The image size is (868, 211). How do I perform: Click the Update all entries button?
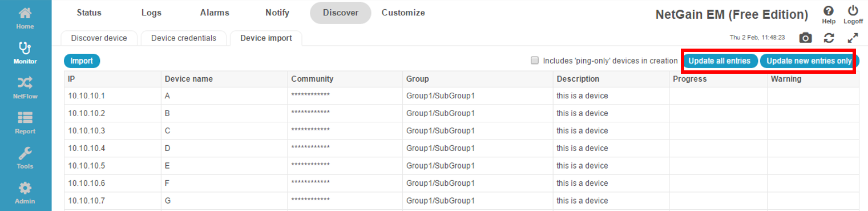point(719,61)
